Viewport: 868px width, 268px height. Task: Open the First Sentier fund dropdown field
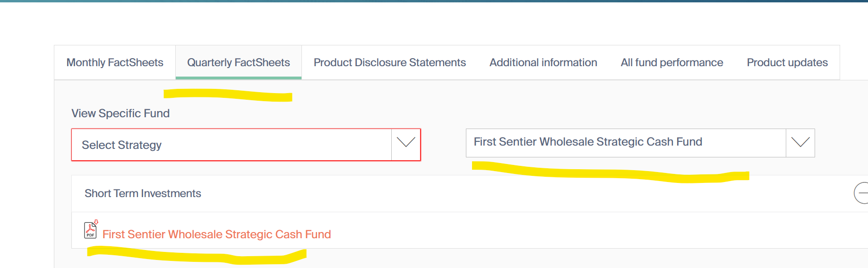point(626,142)
